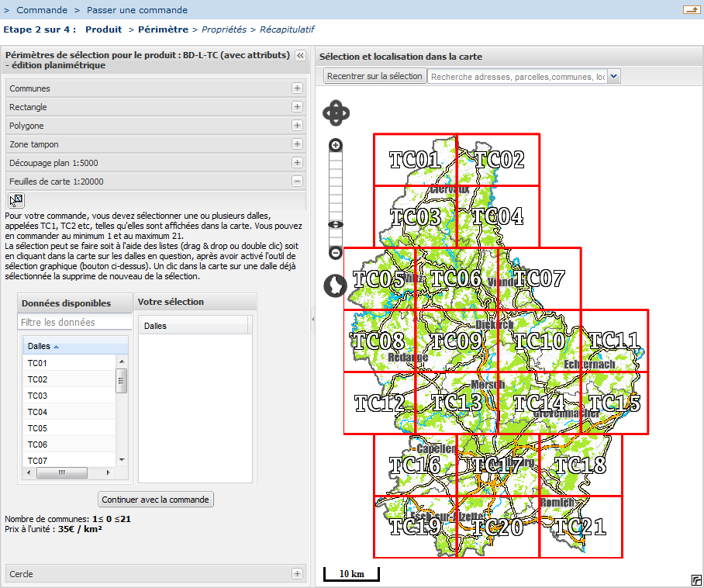Zoom in with the plus button

336,145
